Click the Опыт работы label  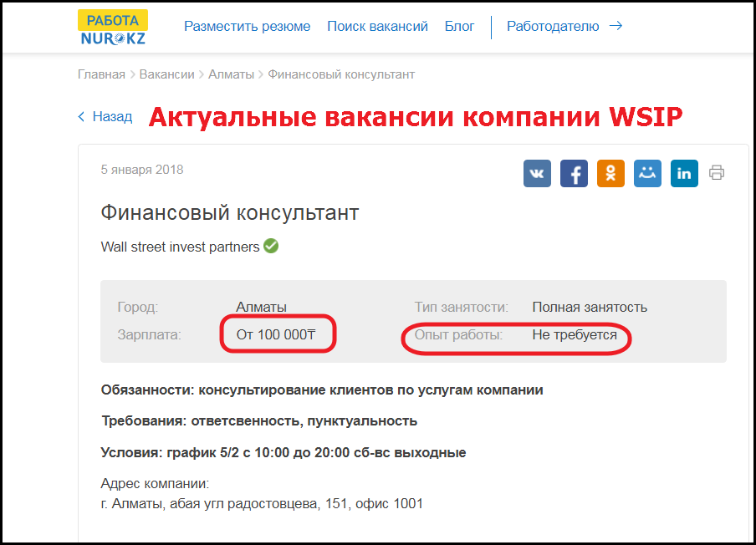(458, 334)
